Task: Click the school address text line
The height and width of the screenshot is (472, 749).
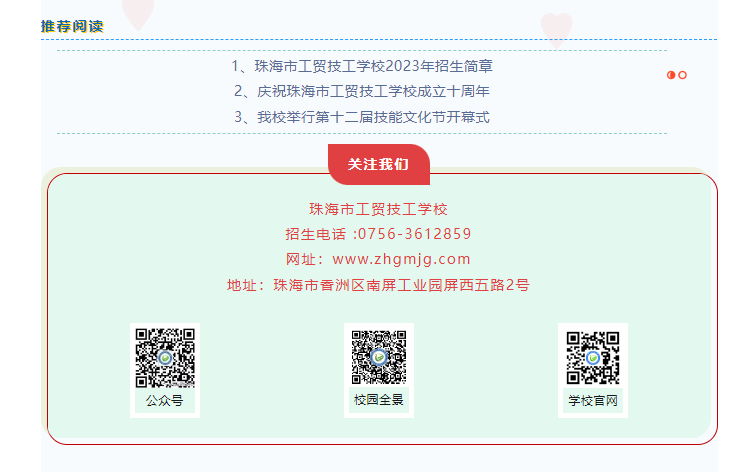Action: coord(378,285)
